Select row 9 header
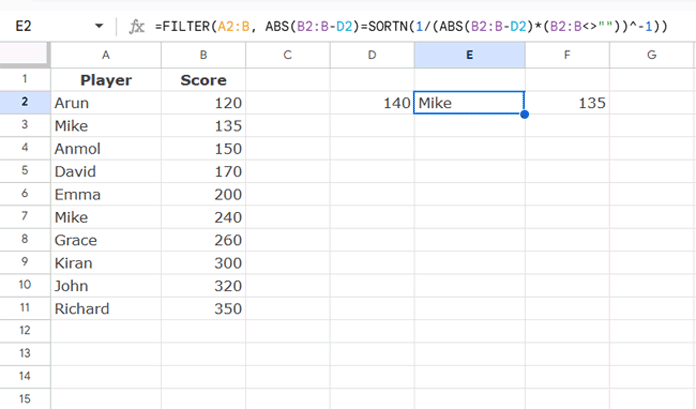This screenshot has height=409, width=696. click(x=25, y=263)
